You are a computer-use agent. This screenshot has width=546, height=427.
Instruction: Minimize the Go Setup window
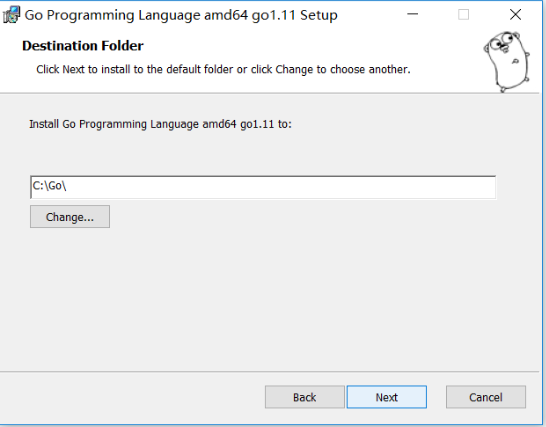pyautogui.click(x=413, y=14)
